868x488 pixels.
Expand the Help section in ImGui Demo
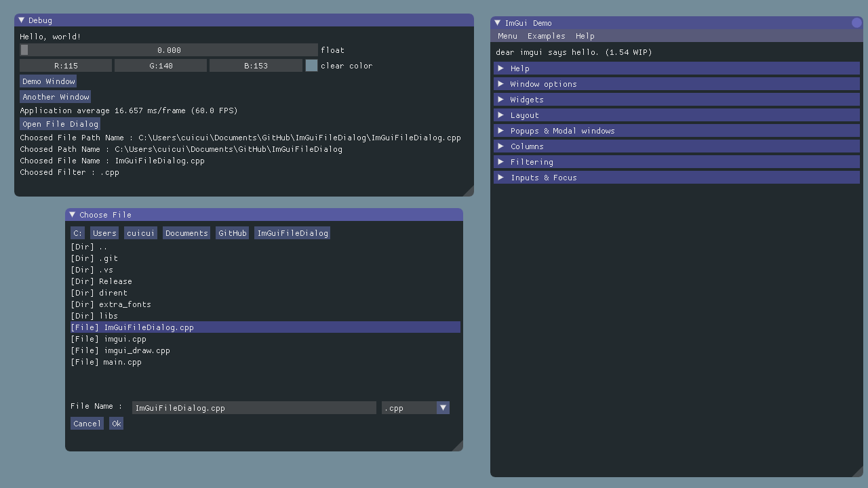[x=677, y=68]
